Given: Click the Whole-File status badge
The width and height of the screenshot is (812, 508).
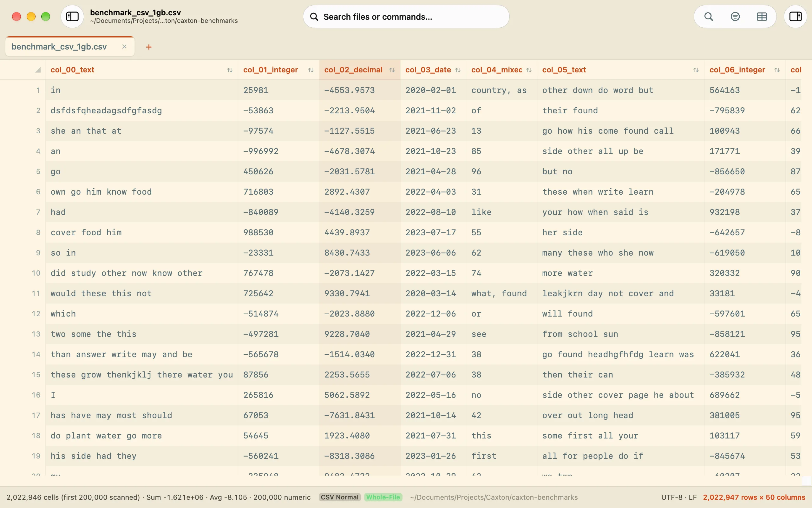Looking at the screenshot, I should 383,497.
